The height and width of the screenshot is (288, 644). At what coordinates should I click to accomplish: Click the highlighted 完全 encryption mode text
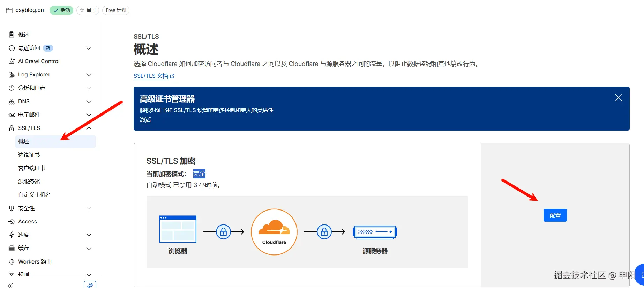click(199, 173)
